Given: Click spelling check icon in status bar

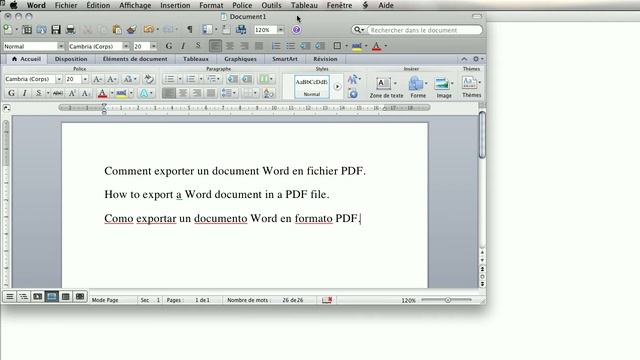Looking at the screenshot, I should [327, 300].
